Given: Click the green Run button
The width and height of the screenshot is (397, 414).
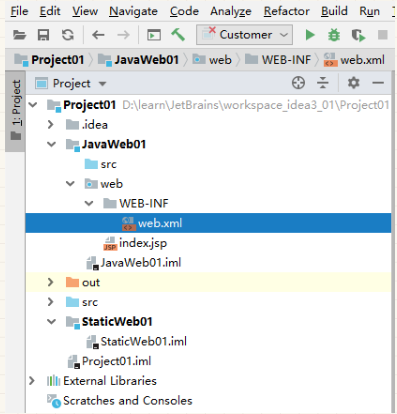Looking at the screenshot, I should [x=310, y=35].
